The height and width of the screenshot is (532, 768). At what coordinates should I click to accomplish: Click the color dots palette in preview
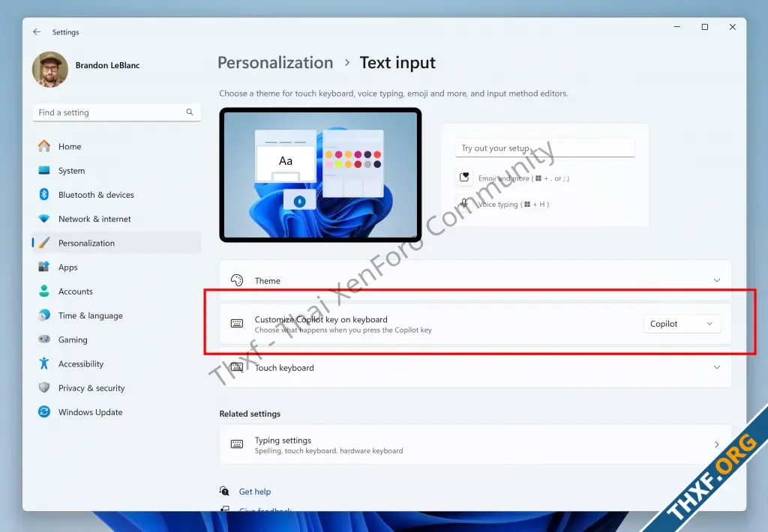[x=353, y=159]
